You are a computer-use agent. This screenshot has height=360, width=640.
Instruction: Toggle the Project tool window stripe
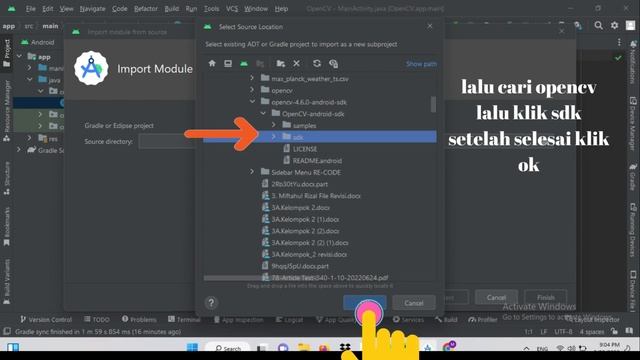[7, 53]
